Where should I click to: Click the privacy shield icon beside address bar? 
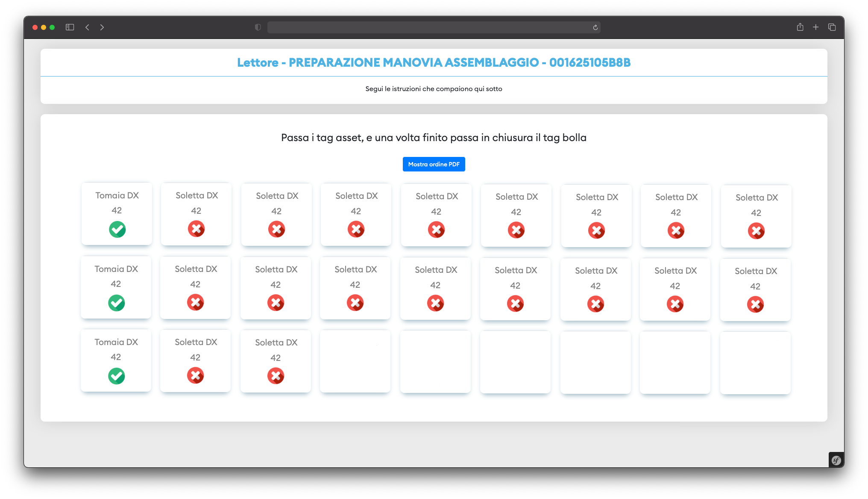pos(258,27)
